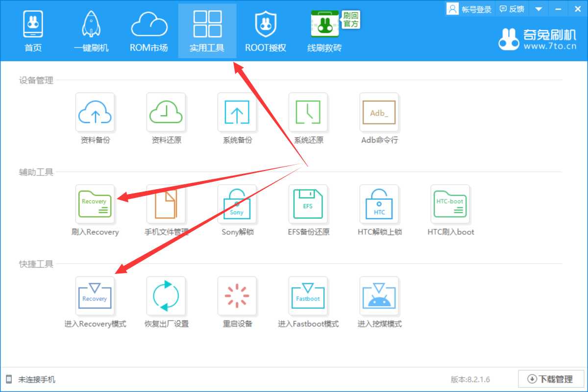
Task: Click 帐号登录 account login
Action: click(469, 9)
